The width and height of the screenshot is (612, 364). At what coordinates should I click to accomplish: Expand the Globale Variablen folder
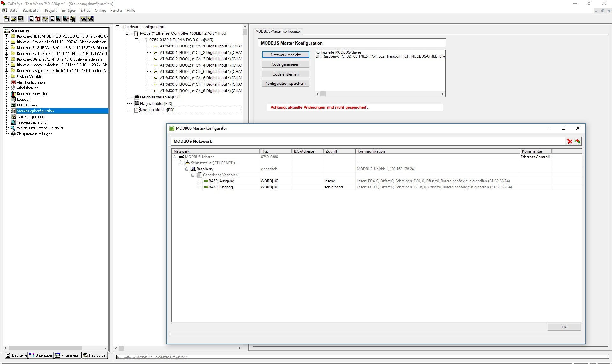7,76
